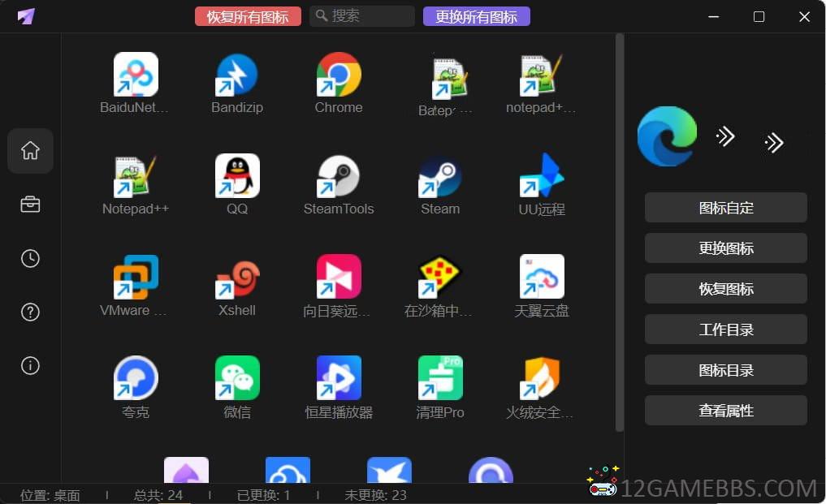Open the history clock sidebar tab
The image size is (826, 504).
[30, 259]
